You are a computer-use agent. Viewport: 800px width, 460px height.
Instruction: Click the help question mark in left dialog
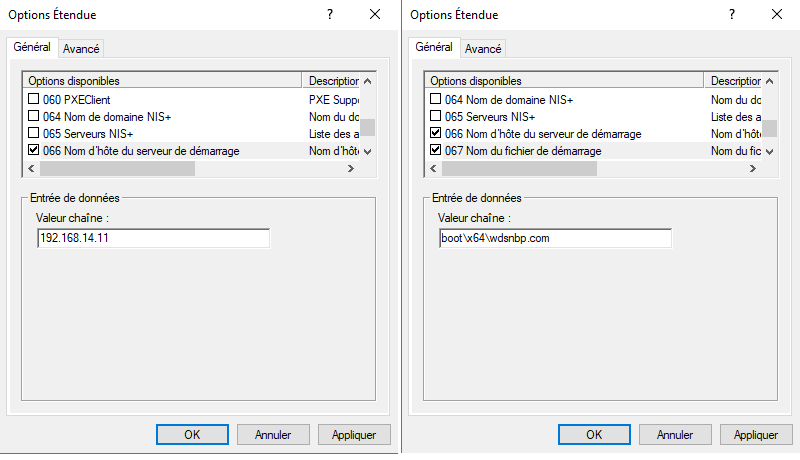330,15
